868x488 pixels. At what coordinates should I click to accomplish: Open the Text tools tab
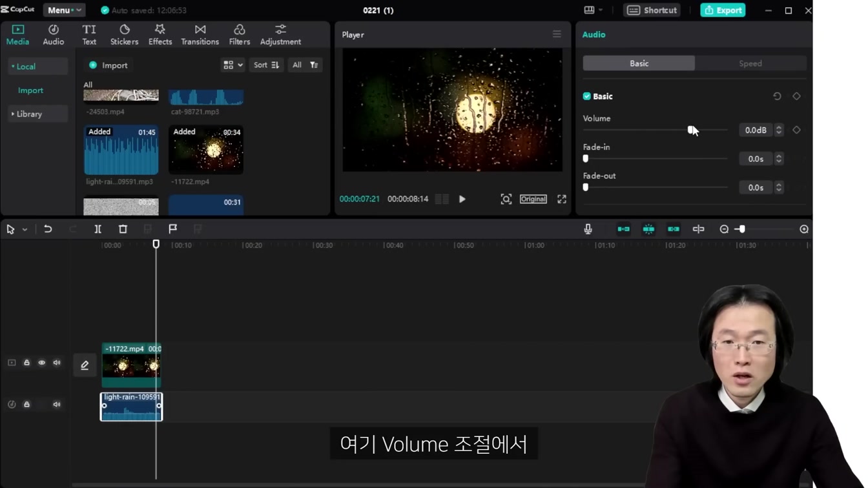point(89,35)
